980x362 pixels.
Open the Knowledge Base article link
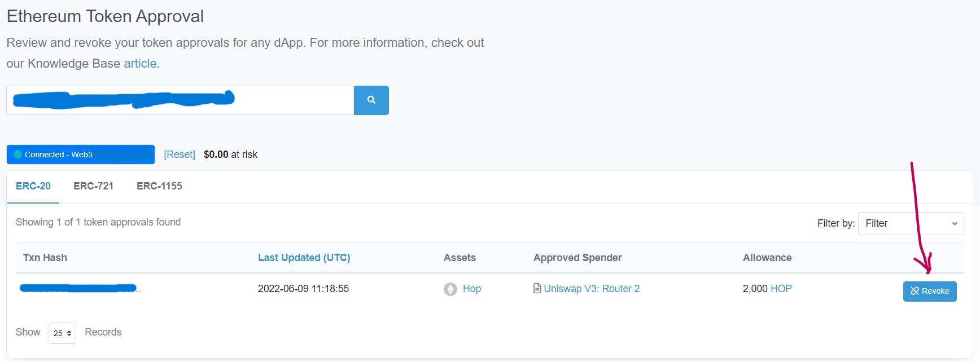point(140,64)
